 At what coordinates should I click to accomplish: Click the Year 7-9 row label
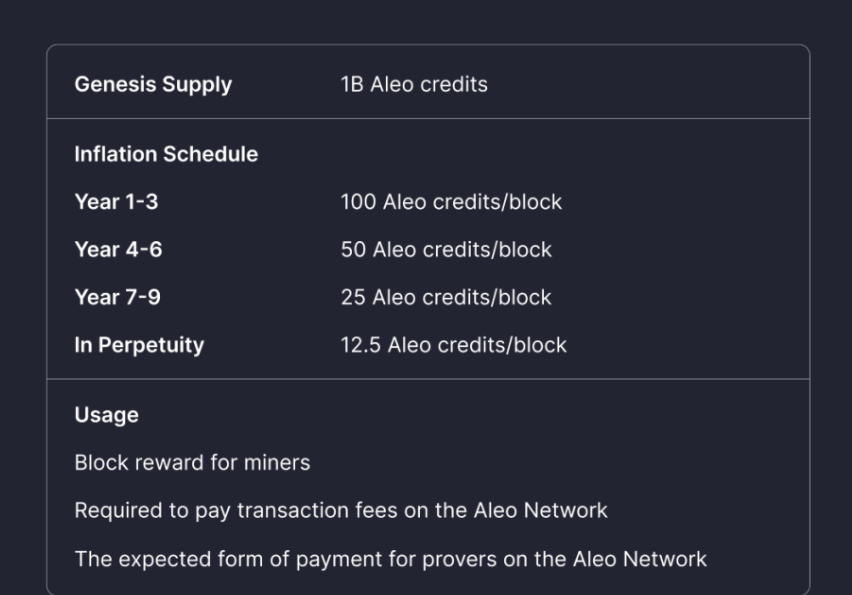pyautogui.click(x=117, y=297)
